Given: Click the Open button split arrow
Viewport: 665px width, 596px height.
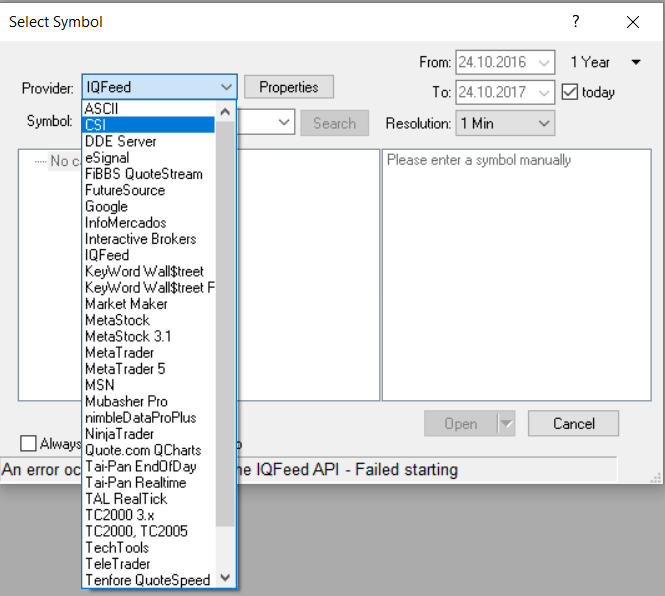Looking at the screenshot, I should (x=506, y=423).
